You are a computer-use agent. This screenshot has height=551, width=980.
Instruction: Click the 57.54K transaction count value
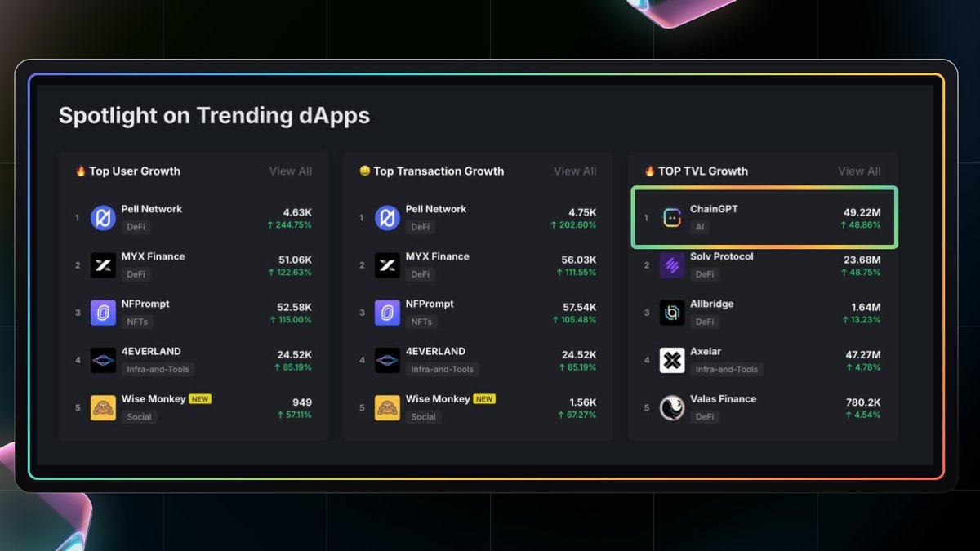click(579, 307)
